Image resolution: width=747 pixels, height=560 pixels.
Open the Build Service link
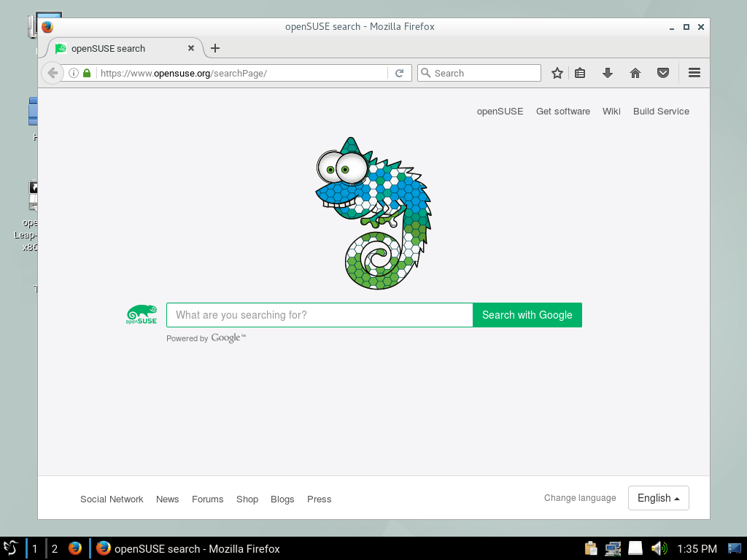(661, 112)
